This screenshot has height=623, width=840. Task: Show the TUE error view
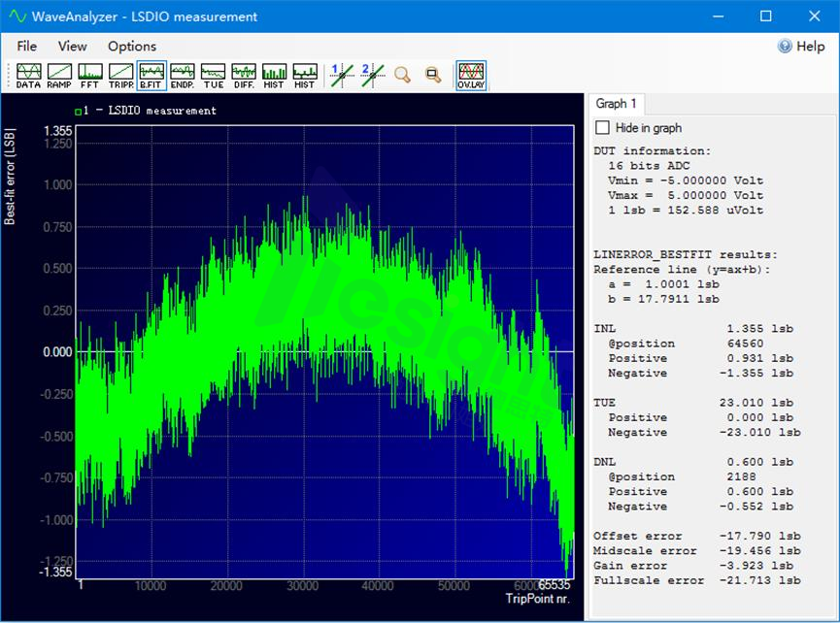(x=214, y=76)
